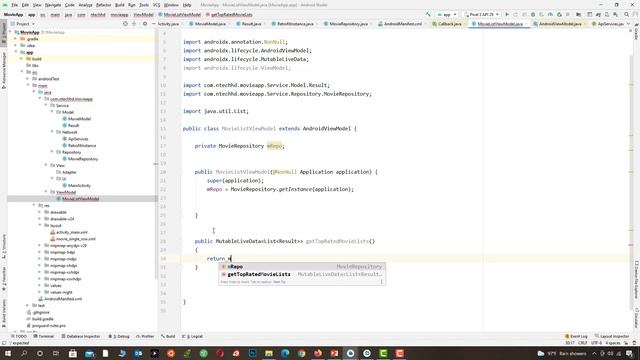Open the Terminal tool window
Screen dimensions: 640x360
[x=44, y=336]
